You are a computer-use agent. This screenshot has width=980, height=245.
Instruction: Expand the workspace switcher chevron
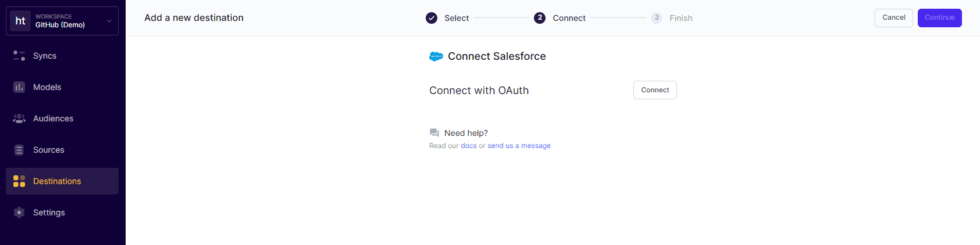(x=109, y=21)
